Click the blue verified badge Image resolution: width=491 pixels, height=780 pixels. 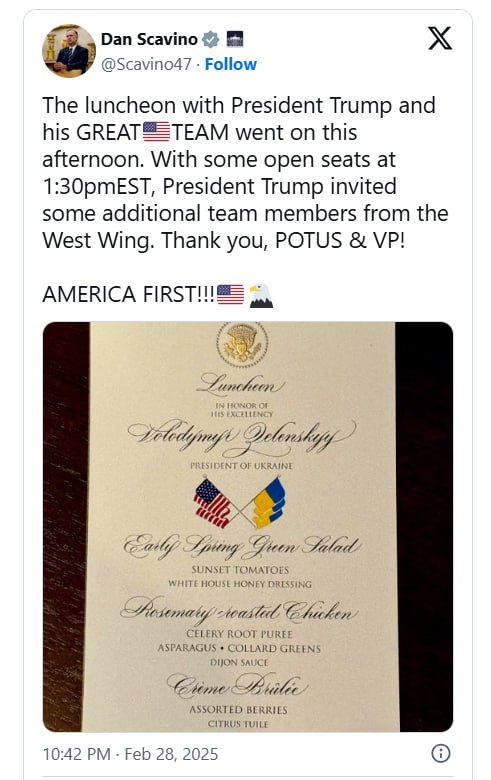pos(210,39)
